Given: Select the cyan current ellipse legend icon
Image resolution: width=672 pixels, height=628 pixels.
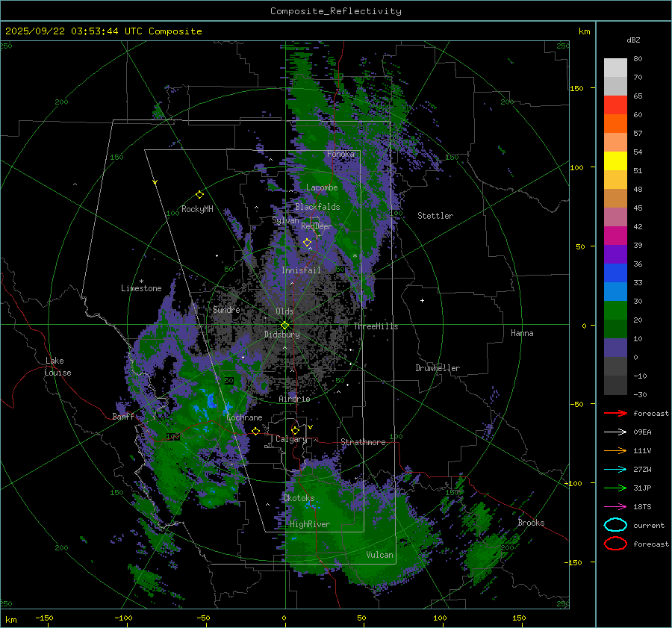Looking at the screenshot, I should tap(615, 525).
